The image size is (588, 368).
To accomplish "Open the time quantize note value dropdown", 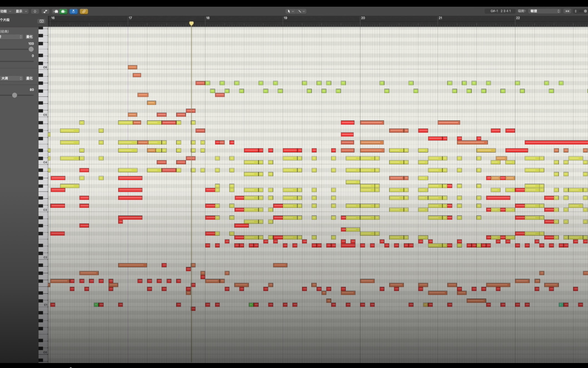I will tap(11, 37).
